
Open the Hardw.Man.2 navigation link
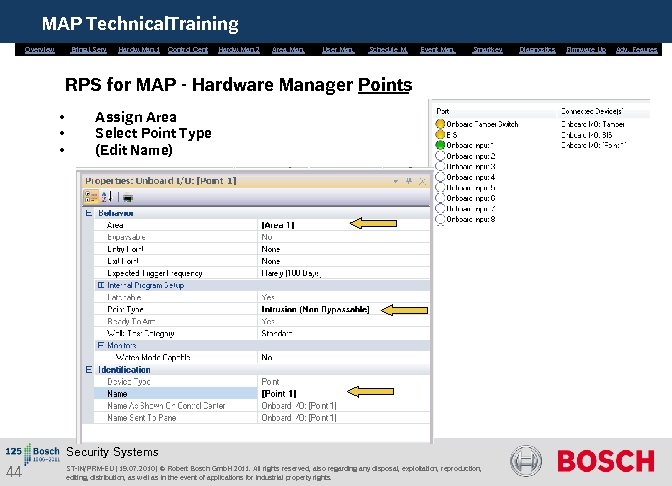[239, 50]
